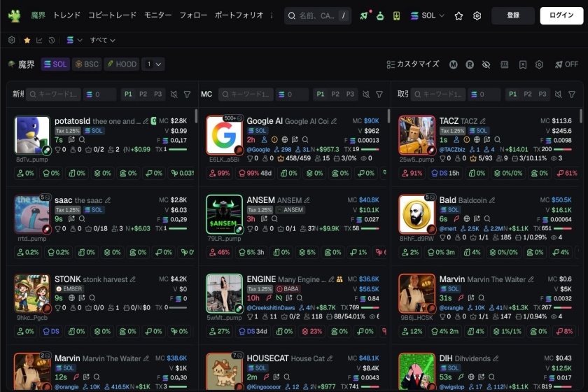Open the header settings gear icon
The height and width of the screenshot is (392, 588).
pyautogui.click(x=477, y=16)
